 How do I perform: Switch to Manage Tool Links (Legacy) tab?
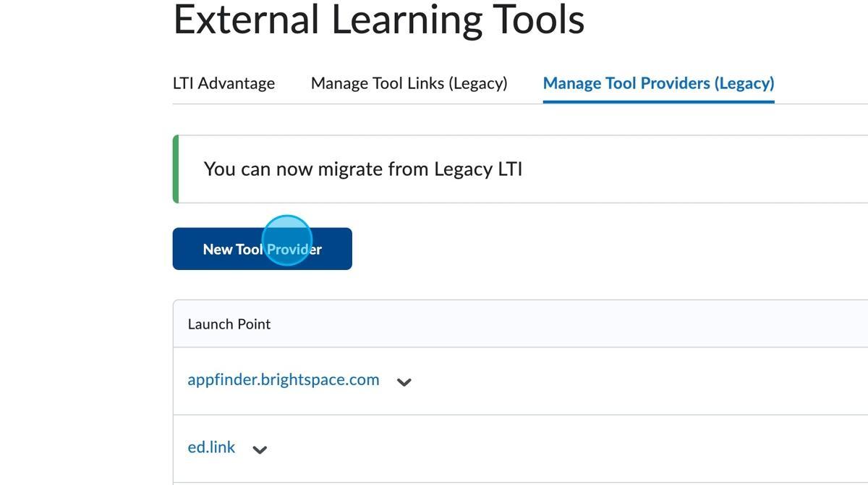pos(409,83)
